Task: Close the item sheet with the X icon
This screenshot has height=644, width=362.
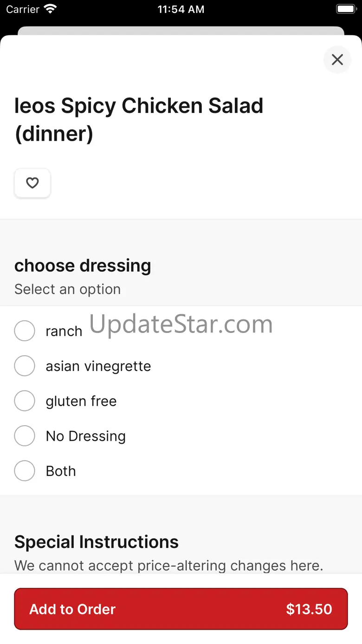Action: [337, 59]
